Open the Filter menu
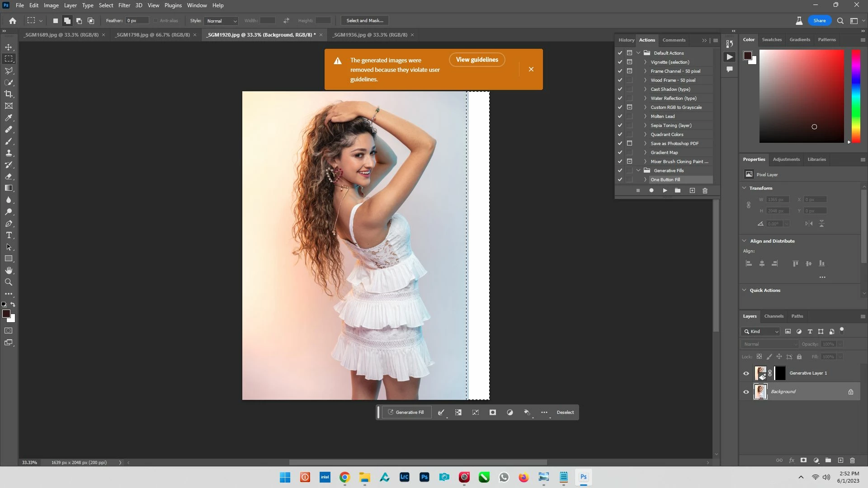This screenshot has width=868, height=488. [x=124, y=5]
